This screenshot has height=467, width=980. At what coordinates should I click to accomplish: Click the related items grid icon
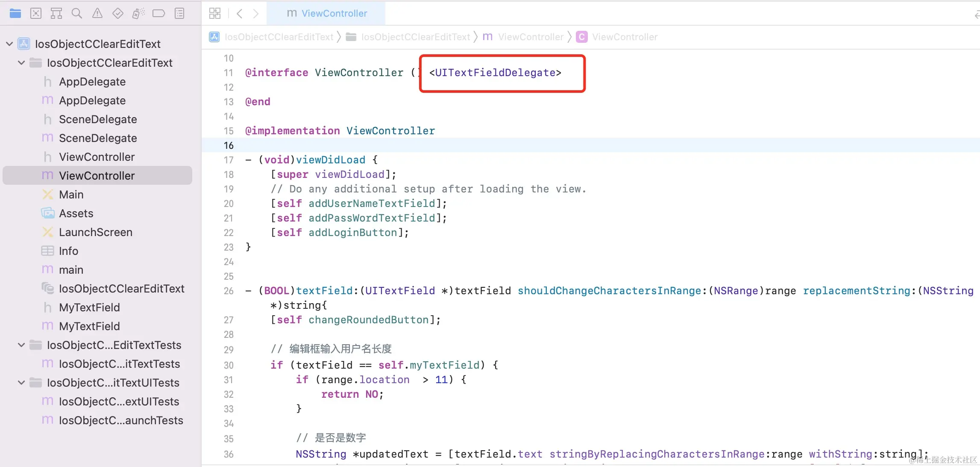pyautogui.click(x=215, y=14)
